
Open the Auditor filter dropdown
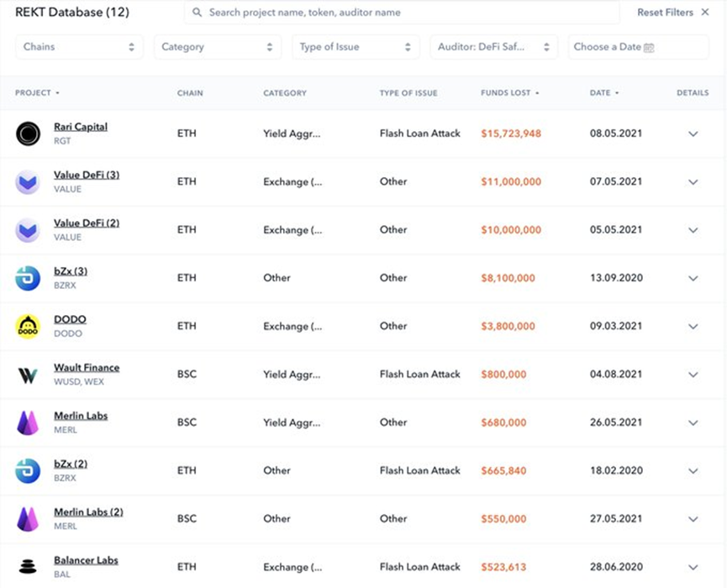pos(493,47)
